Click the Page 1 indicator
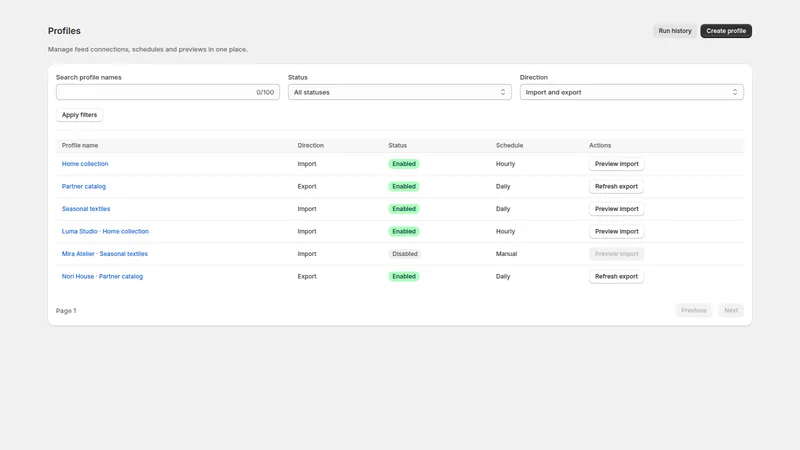This screenshot has width=800, height=450. (66, 311)
